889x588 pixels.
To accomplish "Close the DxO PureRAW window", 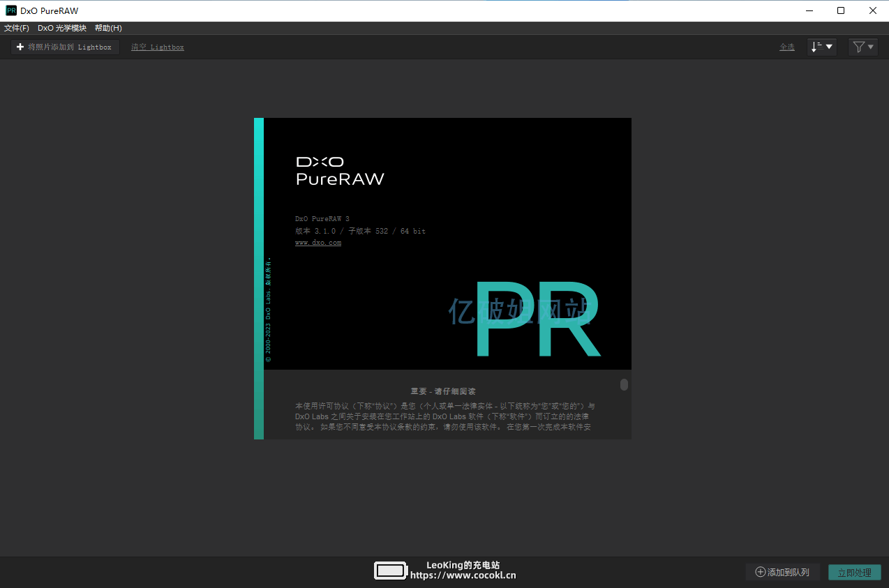I will (873, 10).
